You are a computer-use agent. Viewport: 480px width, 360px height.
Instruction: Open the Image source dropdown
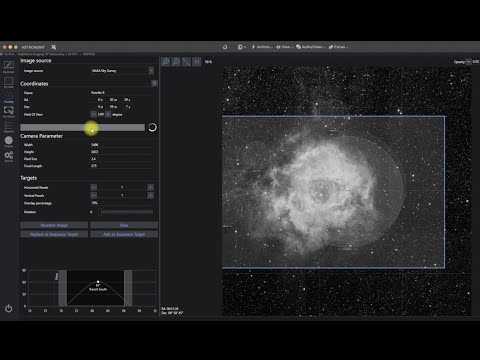pos(122,71)
